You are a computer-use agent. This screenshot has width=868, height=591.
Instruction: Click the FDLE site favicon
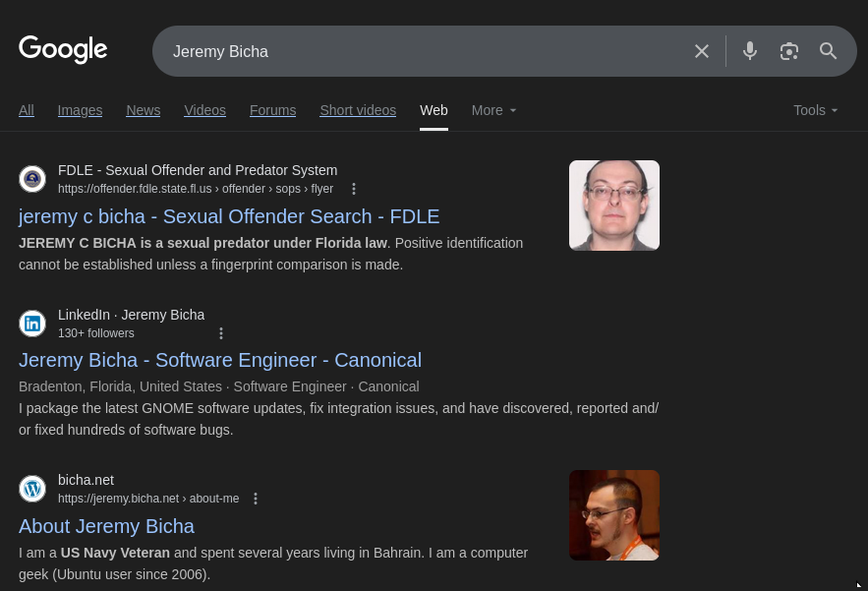(32, 179)
